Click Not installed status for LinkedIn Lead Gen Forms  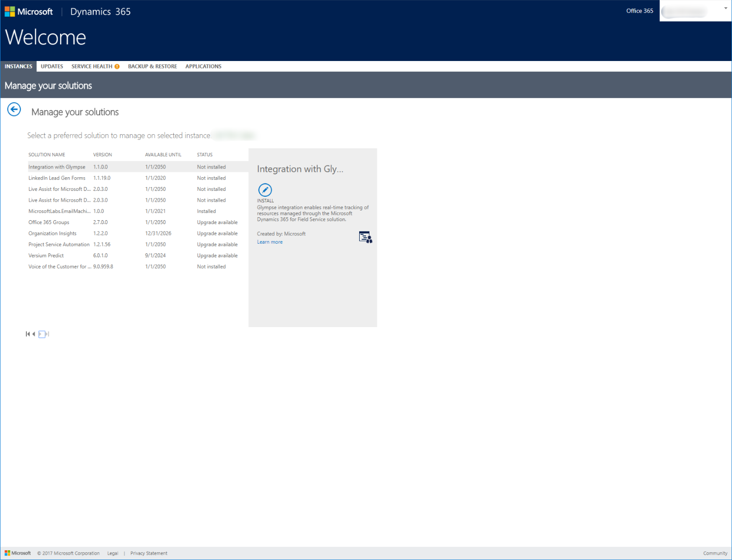click(x=211, y=178)
